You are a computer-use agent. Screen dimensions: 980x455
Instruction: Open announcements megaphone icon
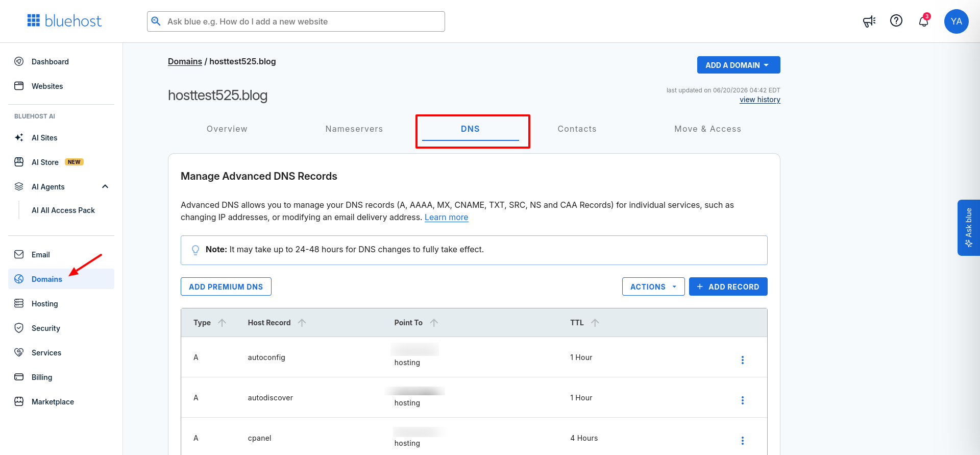869,21
